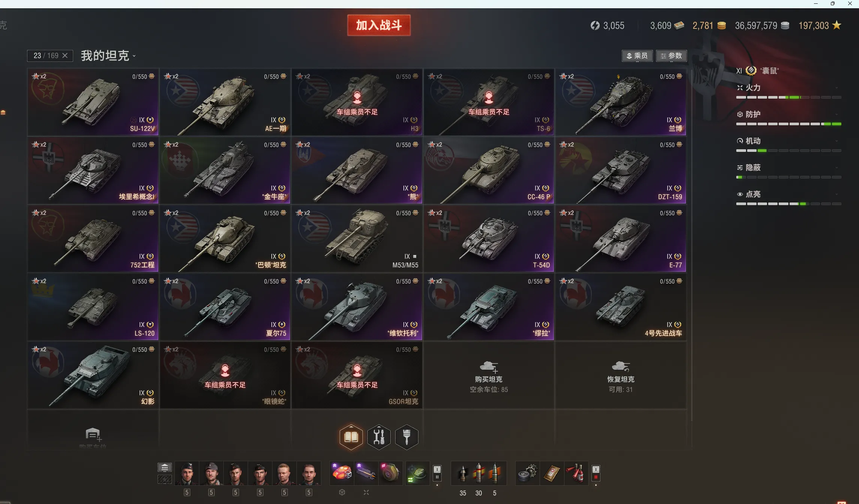Select the fire extinguisher consumable slot
The height and width of the screenshot is (504, 859).
click(x=576, y=473)
